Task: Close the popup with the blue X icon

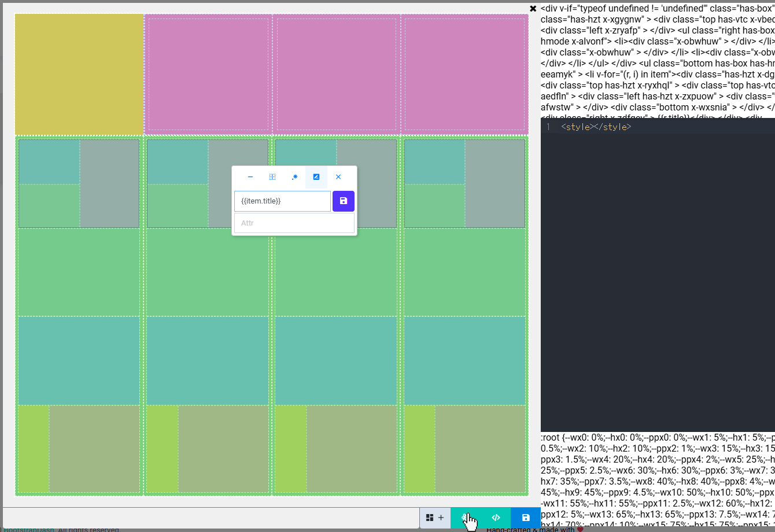Action: tap(338, 177)
